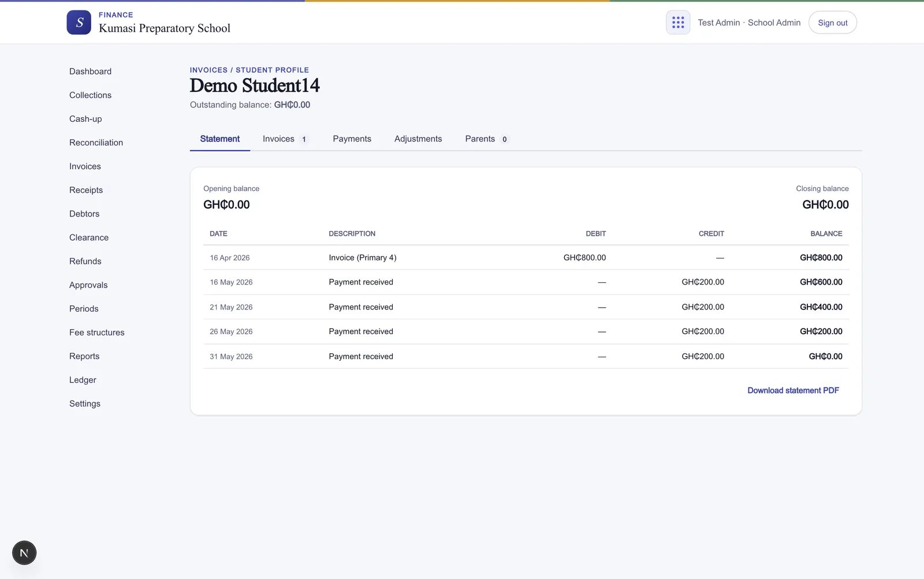Click the credit amount on 21 May row

(703, 307)
